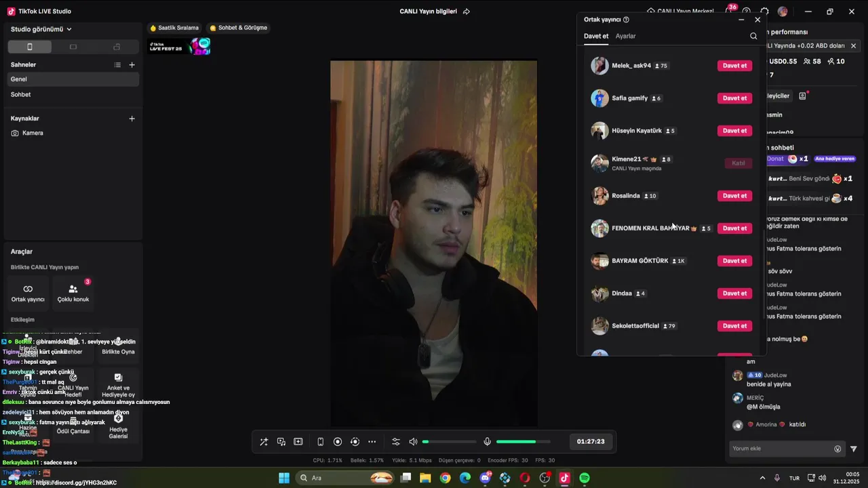868x488 pixels.
Task: Click the replay capture icon in control bar
Action: 355,442
